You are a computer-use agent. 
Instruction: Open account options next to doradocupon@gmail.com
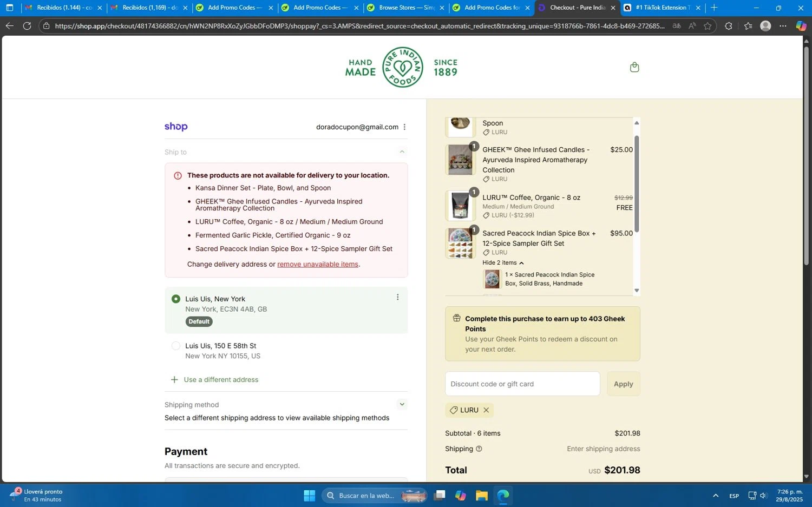click(404, 127)
